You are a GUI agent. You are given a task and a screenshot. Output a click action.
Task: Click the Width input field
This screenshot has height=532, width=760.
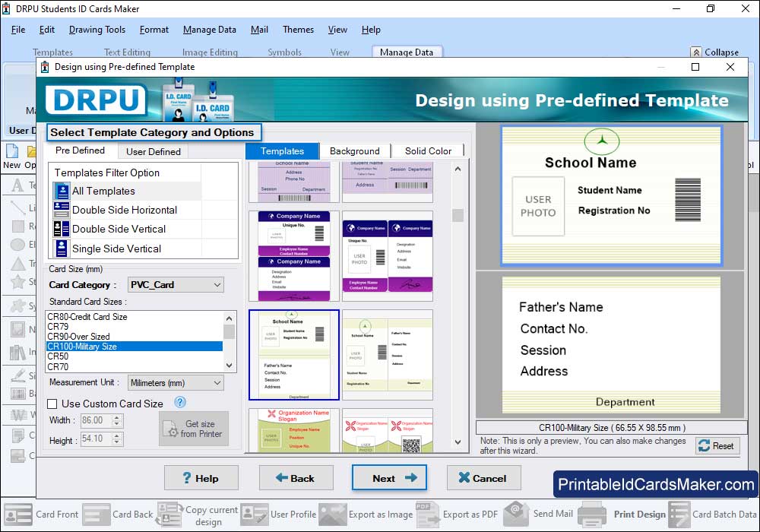point(96,420)
